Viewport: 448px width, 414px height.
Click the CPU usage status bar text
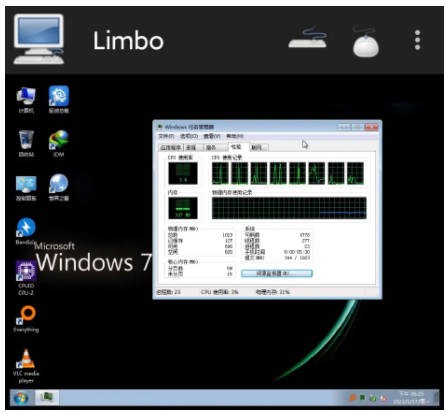click(220, 292)
